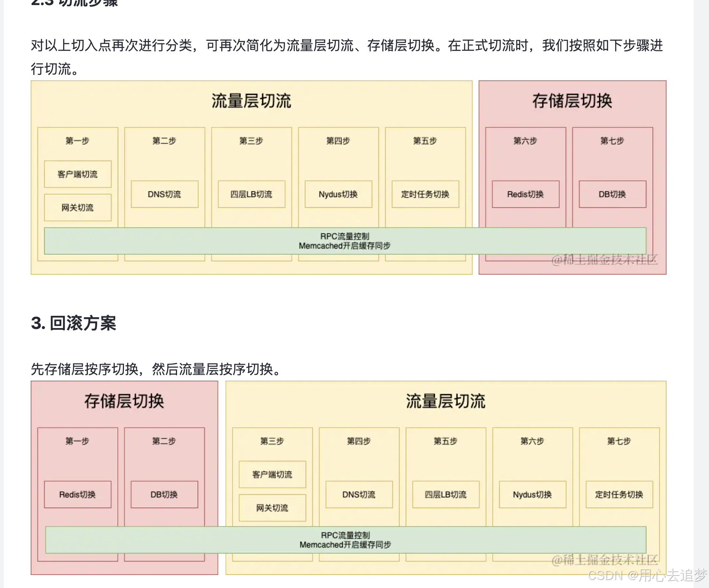Click the DB切换 box under 第二步

point(164,495)
